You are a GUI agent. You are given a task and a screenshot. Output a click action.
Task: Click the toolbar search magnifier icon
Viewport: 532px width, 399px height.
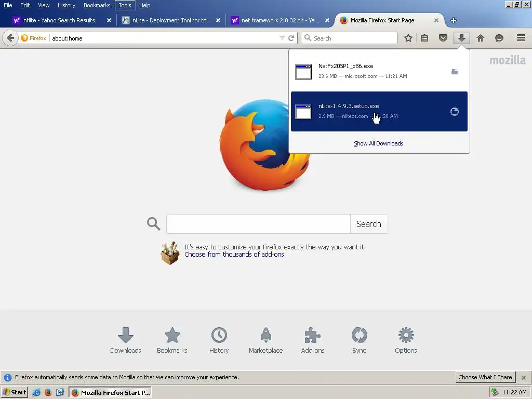pyautogui.click(x=308, y=38)
